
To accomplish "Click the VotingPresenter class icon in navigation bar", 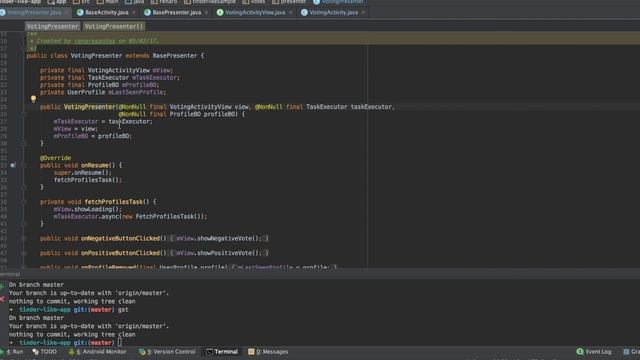I will [x=316, y=2].
